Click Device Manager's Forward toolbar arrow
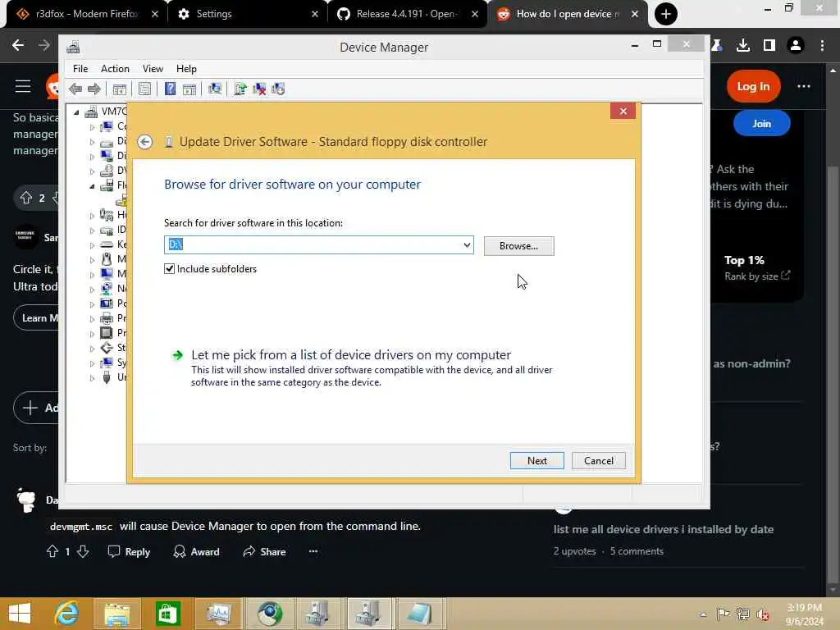This screenshot has width=840, height=630. tap(94, 89)
